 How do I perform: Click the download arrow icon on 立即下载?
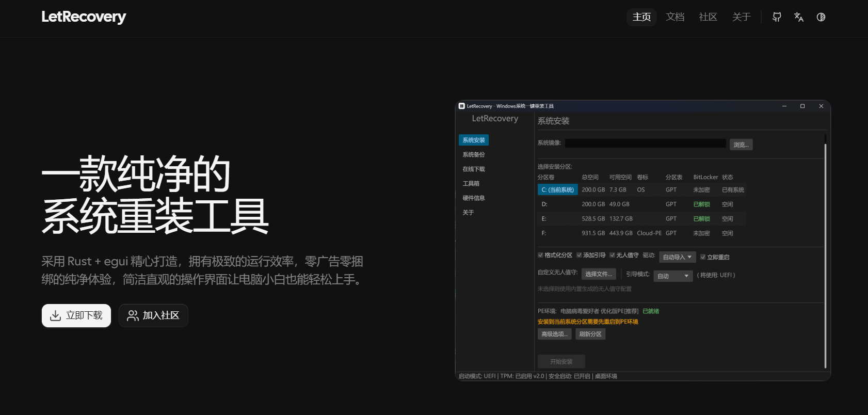click(55, 316)
